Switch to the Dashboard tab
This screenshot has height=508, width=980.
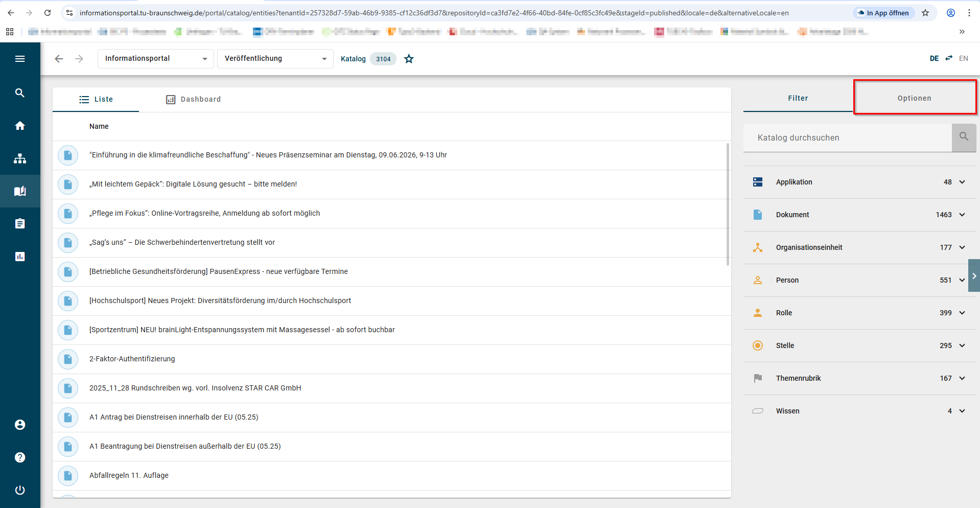(x=194, y=99)
